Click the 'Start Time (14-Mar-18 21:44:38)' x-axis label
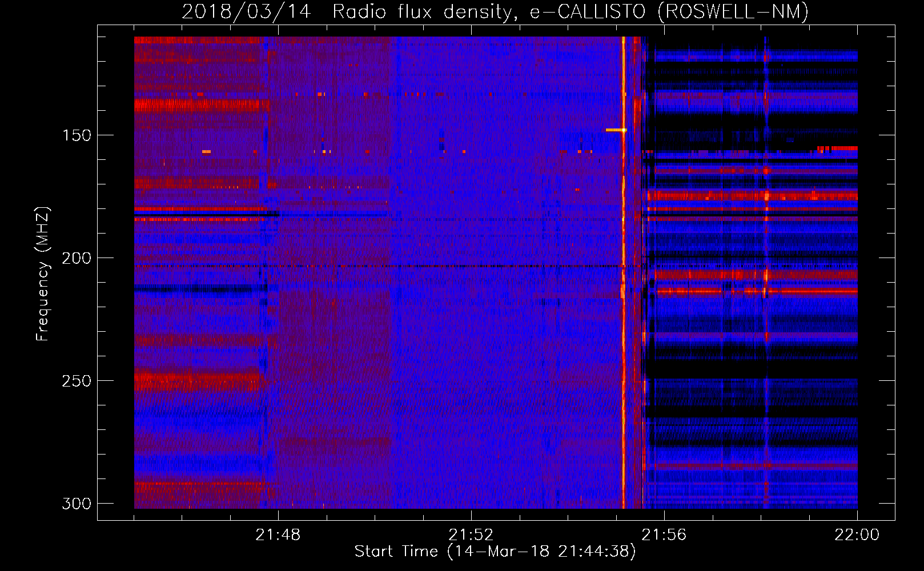924x571 pixels. click(x=495, y=552)
